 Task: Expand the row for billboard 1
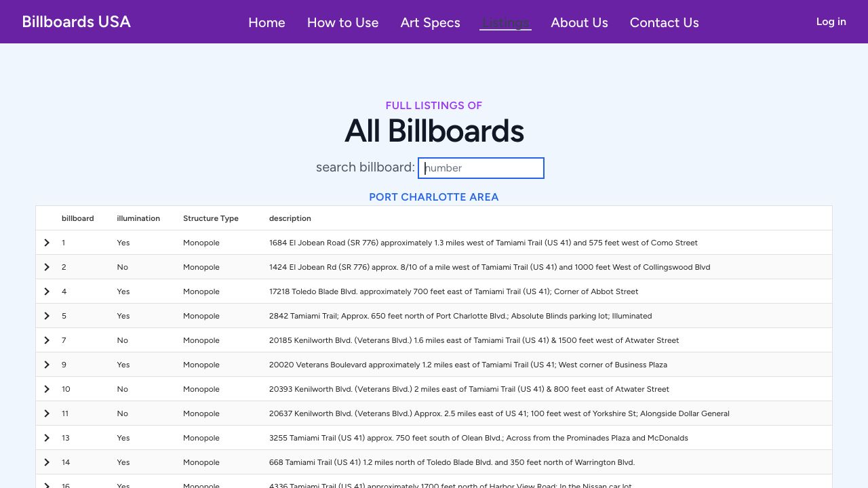(47, 243)
